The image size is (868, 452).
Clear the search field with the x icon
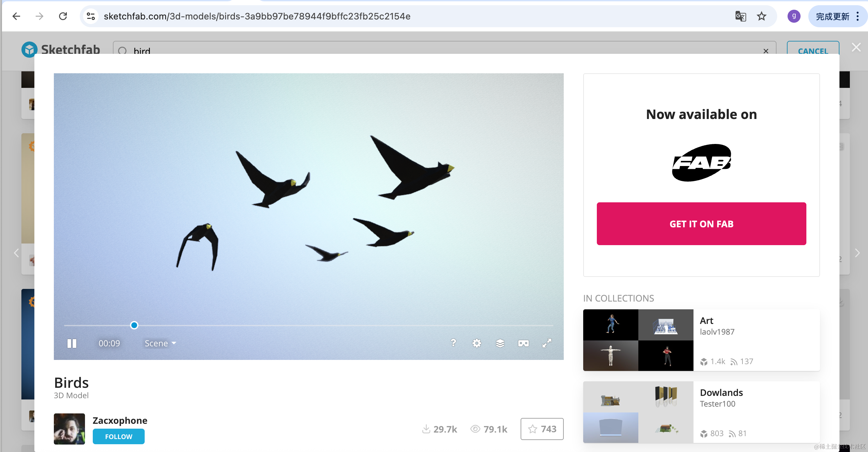[766, 51]
